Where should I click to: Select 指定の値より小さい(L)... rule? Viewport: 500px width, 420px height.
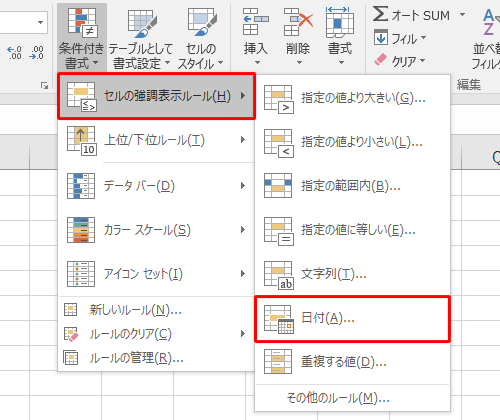[353, 142]
